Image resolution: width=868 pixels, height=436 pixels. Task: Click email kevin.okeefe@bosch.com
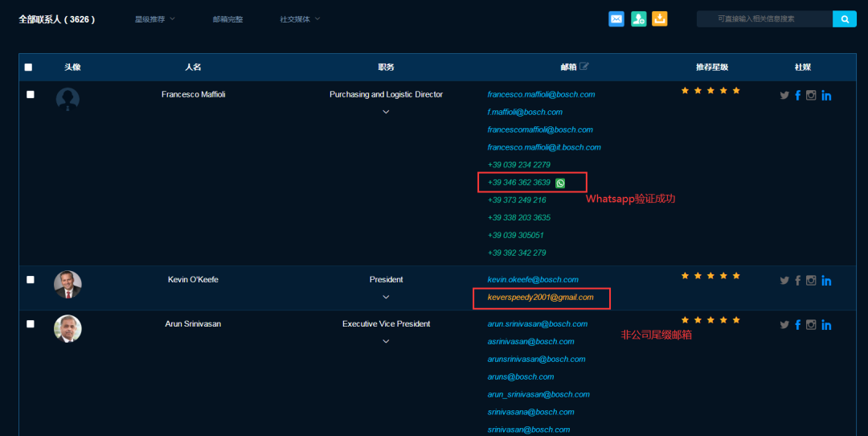(533, 279)
